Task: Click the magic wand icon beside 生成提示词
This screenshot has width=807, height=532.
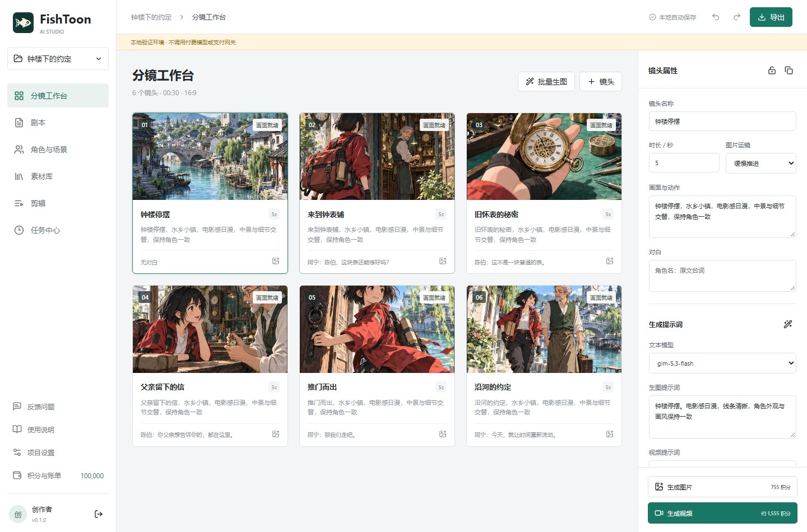Action: (x=788, y=324)
